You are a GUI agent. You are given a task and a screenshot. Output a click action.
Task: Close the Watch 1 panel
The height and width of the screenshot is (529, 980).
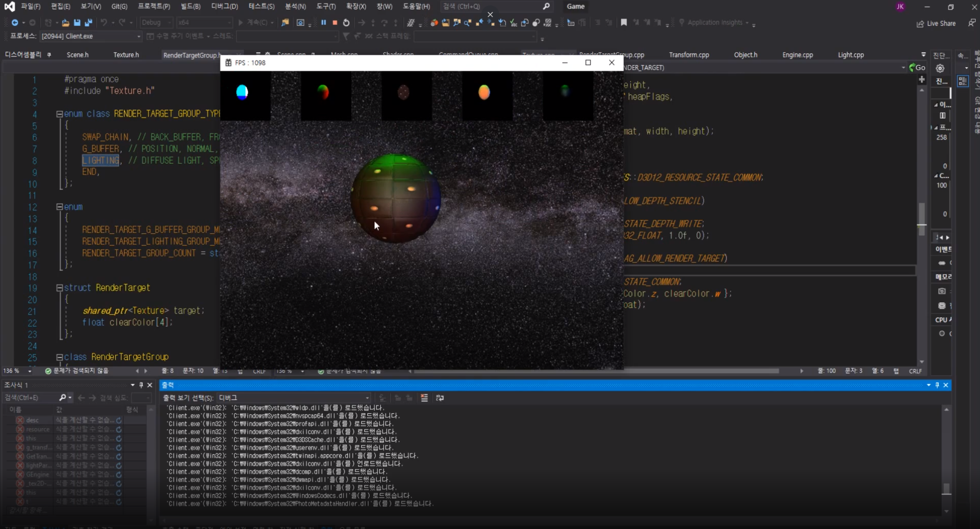150,385
